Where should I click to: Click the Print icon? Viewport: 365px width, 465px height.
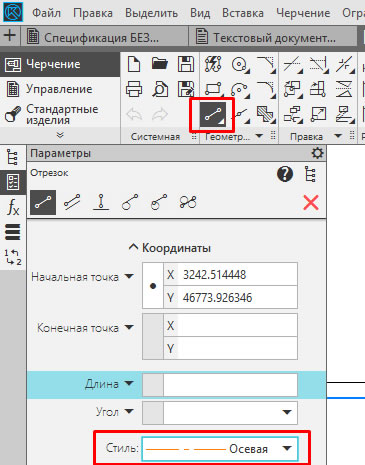134,89
